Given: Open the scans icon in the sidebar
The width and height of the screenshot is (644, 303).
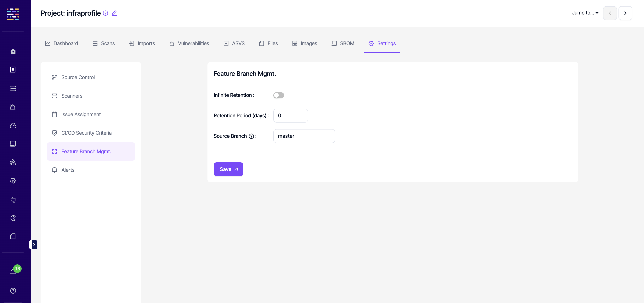Looking at the screenshot, I should tap(13, 88).
